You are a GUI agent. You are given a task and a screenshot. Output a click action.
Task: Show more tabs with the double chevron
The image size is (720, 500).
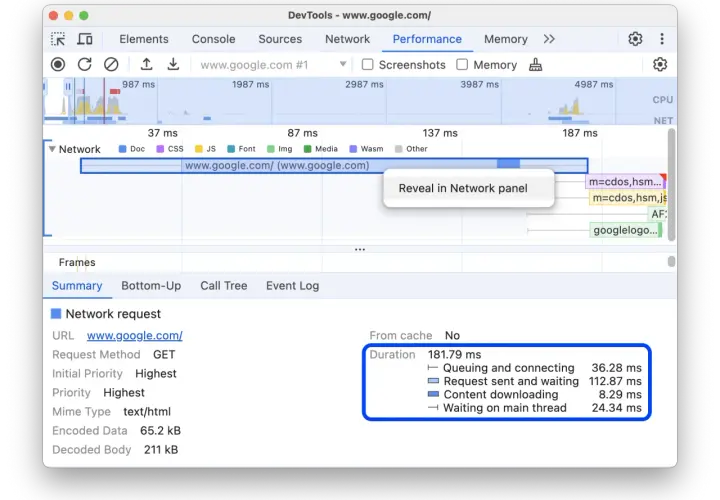point(549,39)
